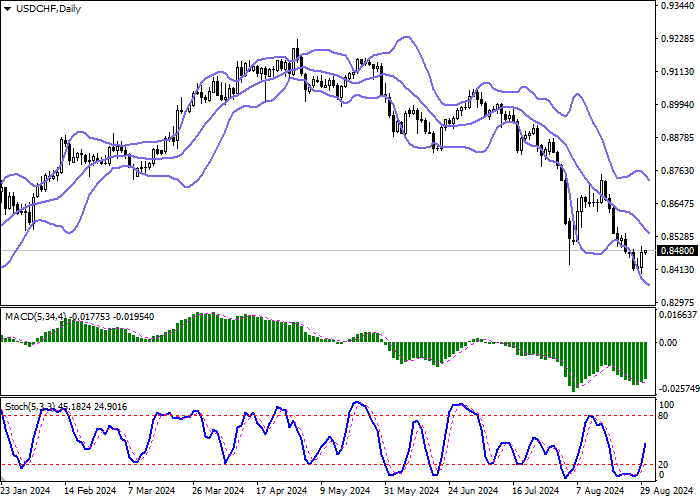This screenshot has width=700, height=500.
Task: Click the 0.87630 price axis value
Action: tap(678, 171)
